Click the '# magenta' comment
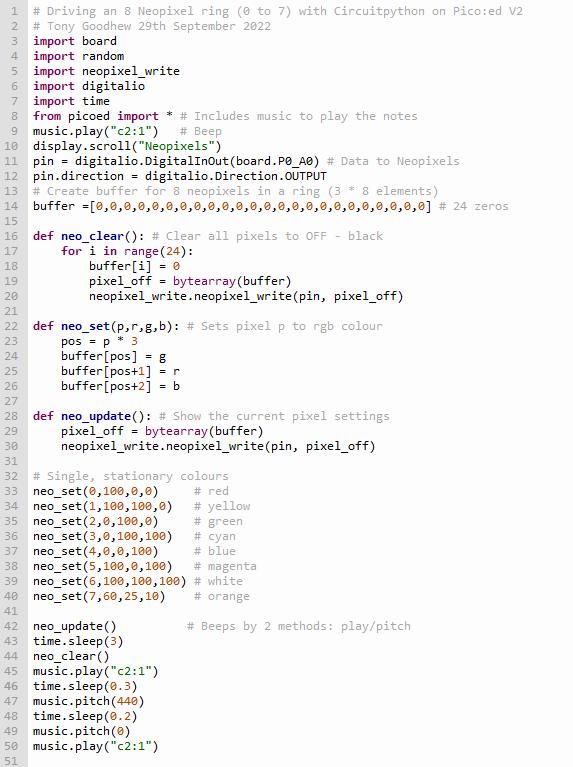Image resolution: width=573 pixels, height=767 pixels. tap(225, 566)
